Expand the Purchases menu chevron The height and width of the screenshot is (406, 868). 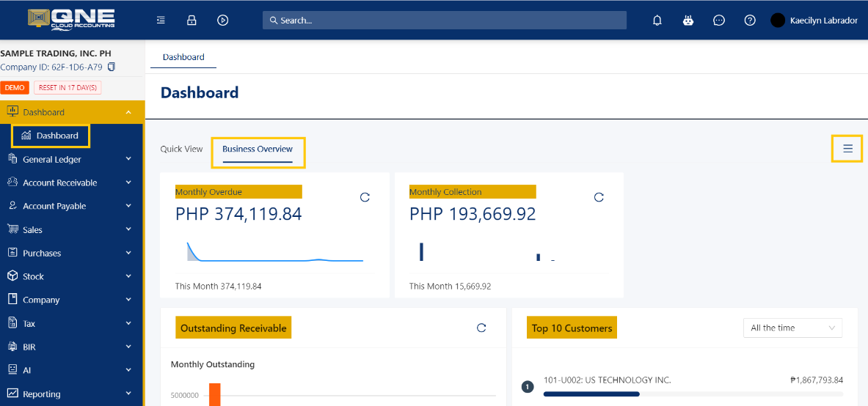(128, 253)
